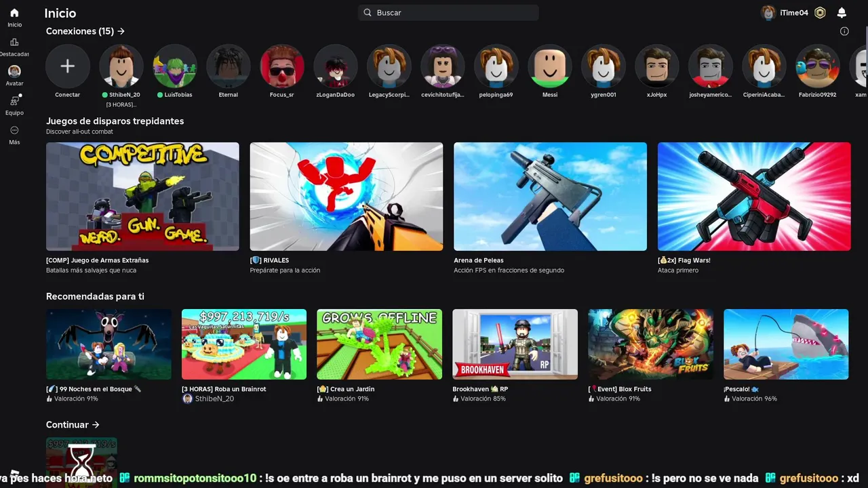Open Brookhaven RP game thumbnail

click(515, 344)
